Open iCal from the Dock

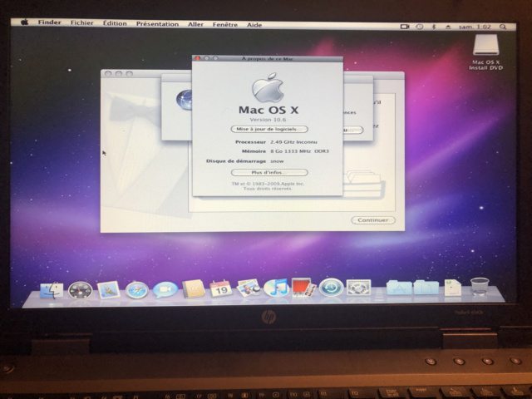point(221,288)
